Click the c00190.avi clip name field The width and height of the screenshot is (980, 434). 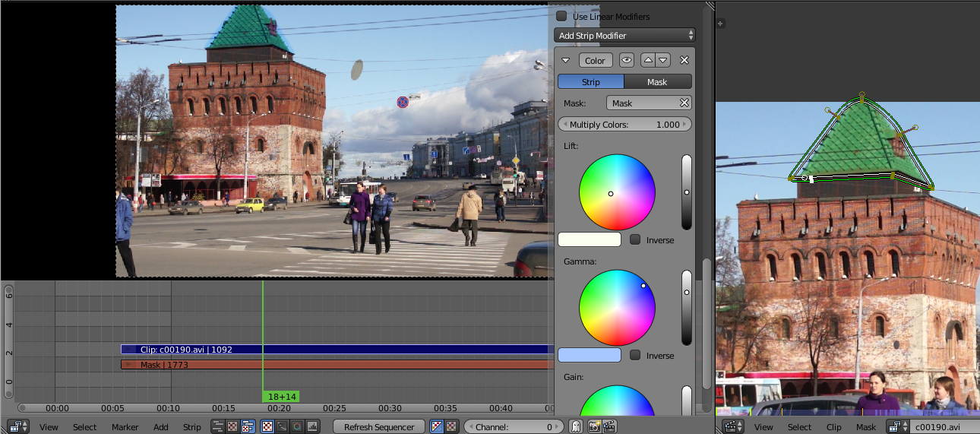pos(945,426)
